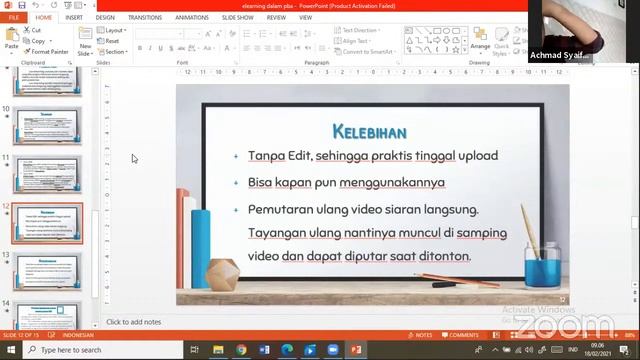640x360 pixels.
Task: Open the Change Case (Aa) dropdown
Action: [x=209, y=48]
